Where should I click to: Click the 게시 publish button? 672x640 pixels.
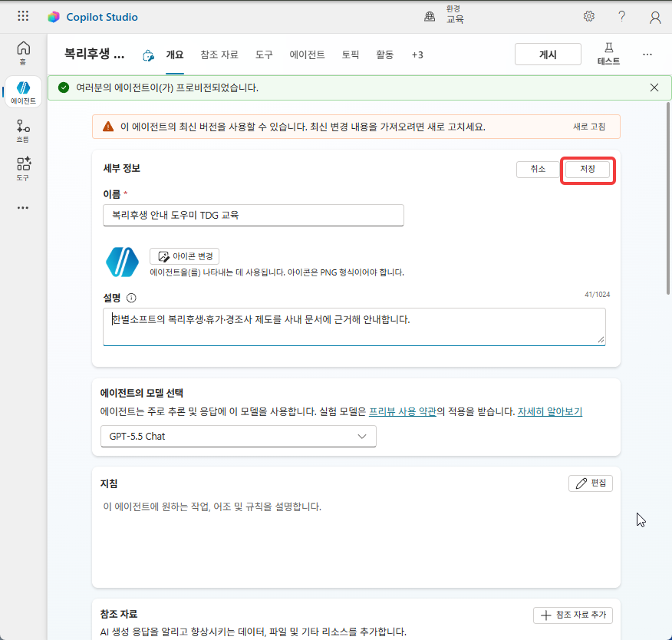click(x=548, y=54)
